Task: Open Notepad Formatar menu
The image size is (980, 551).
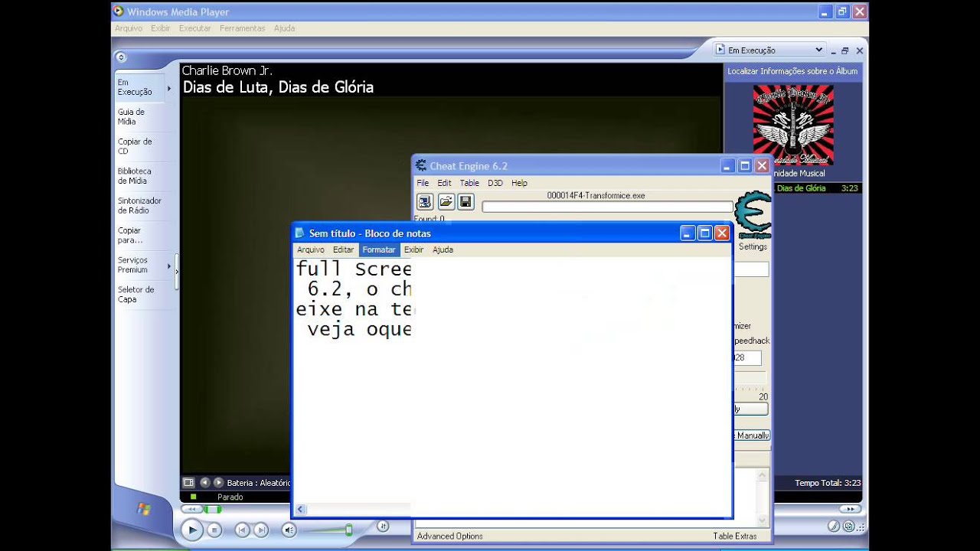Action: tap(379, 249)
